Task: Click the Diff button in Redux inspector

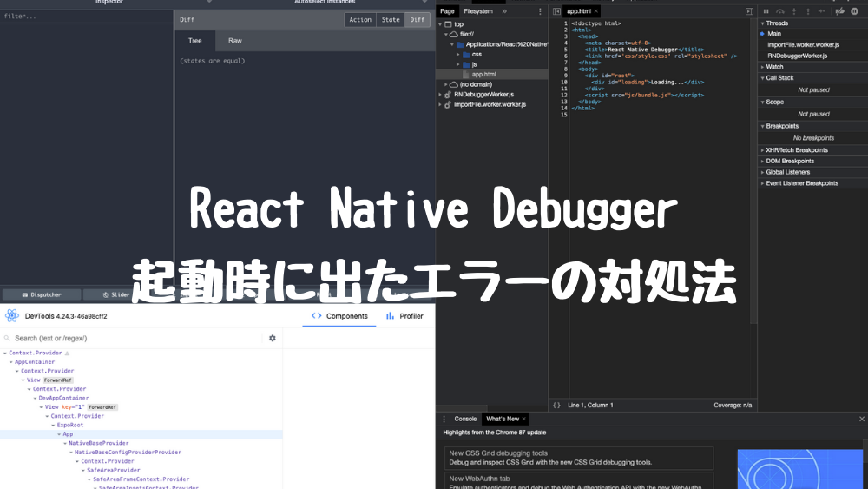Action: pos(418,20)
